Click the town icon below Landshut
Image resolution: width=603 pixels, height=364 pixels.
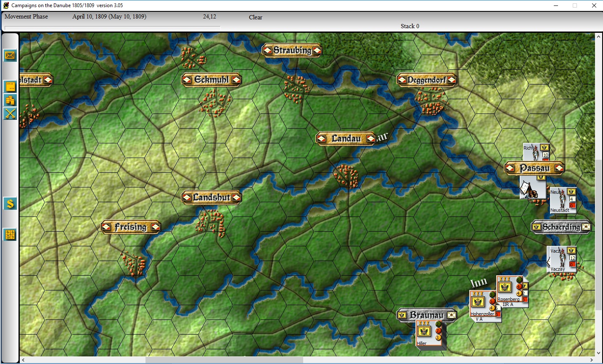tap(212, 223)
